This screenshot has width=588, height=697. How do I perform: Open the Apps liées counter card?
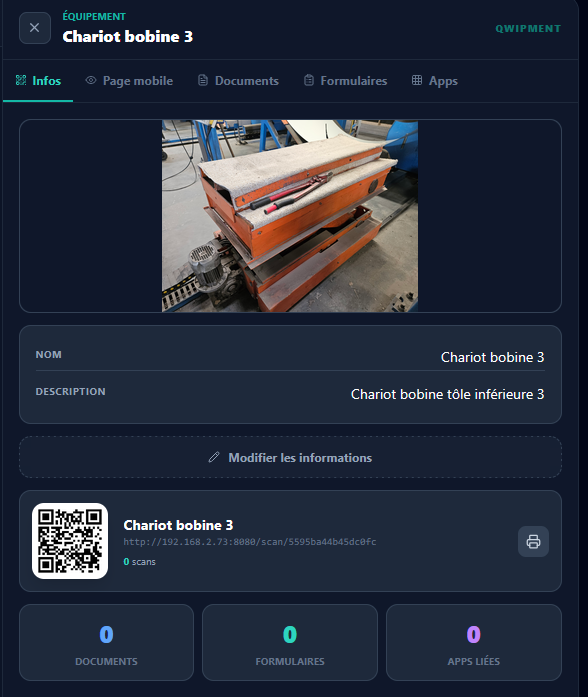[x=474, y=642]
